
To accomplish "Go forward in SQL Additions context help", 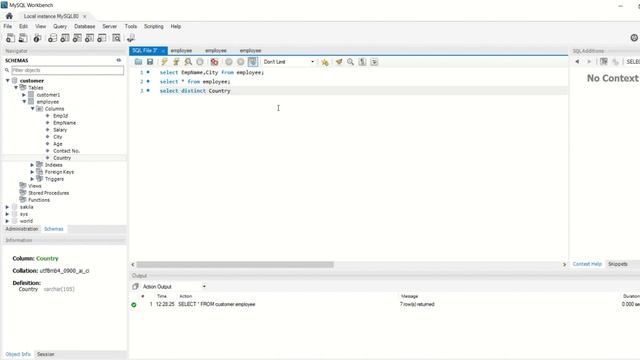I will (x=589, y=62).
